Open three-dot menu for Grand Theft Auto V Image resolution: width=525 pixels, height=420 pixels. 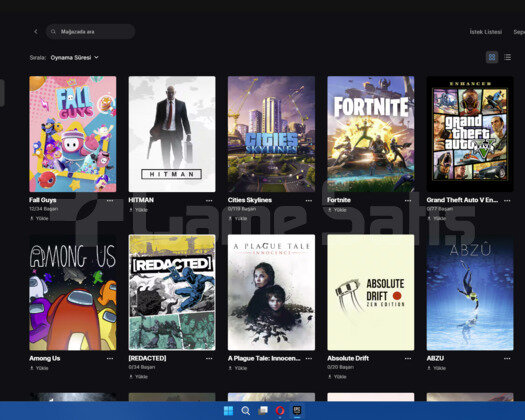507,201
